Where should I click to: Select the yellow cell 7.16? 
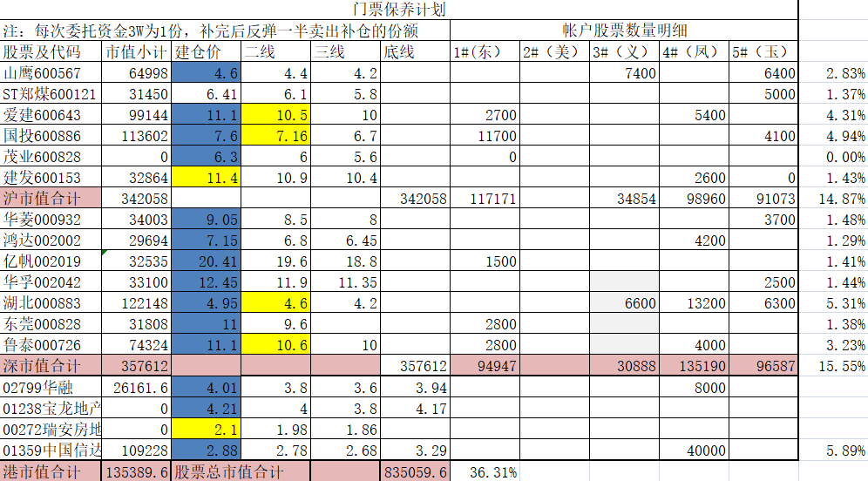point(275,136)
